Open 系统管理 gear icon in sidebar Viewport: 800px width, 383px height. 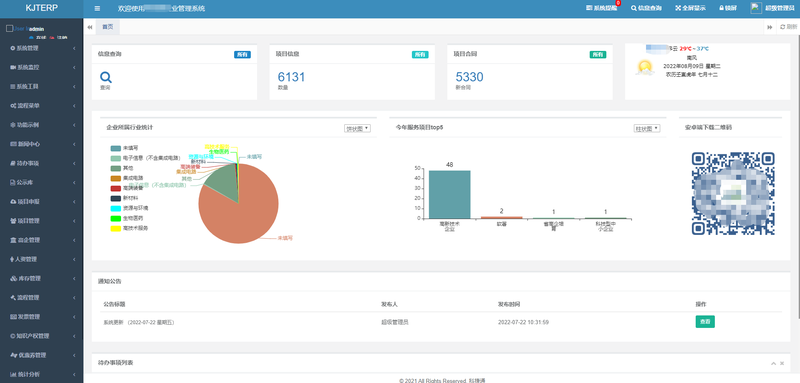point(12,48)
